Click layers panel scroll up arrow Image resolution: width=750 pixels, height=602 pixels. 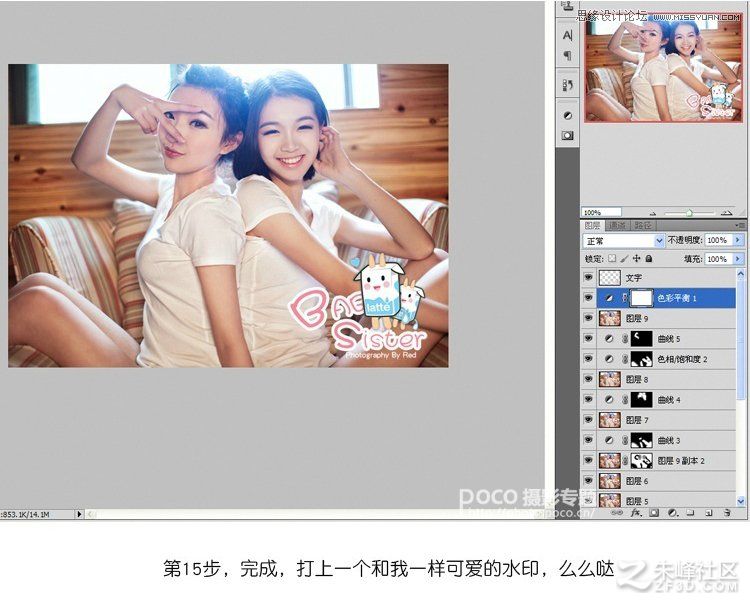point(741,274)
